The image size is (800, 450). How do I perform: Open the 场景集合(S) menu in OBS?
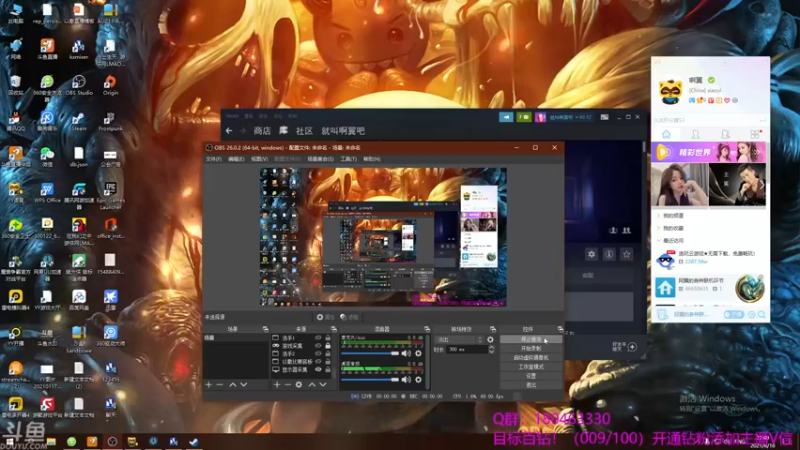point(320,159)
